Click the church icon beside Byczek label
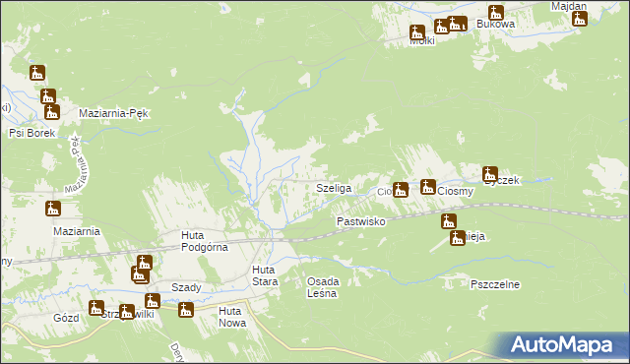 pos(490,174)
